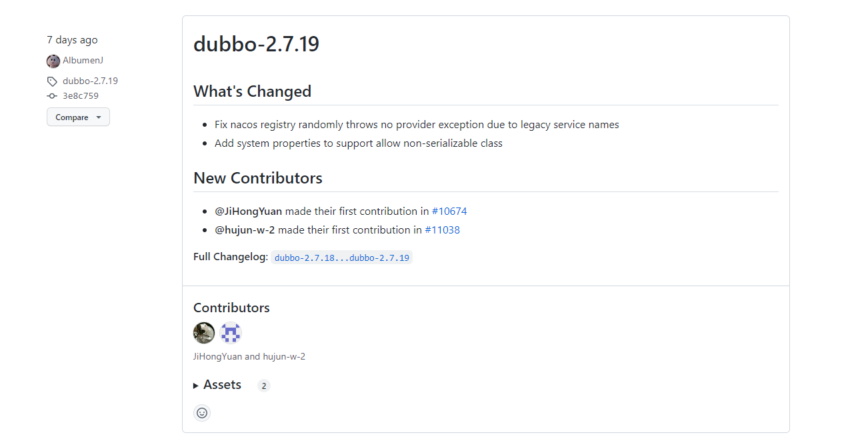Click the dropdown caret on the Compare button
Image resolution: width=868 pixels, height=447 pixels.
pyautogui.click(x=99, y=117)
